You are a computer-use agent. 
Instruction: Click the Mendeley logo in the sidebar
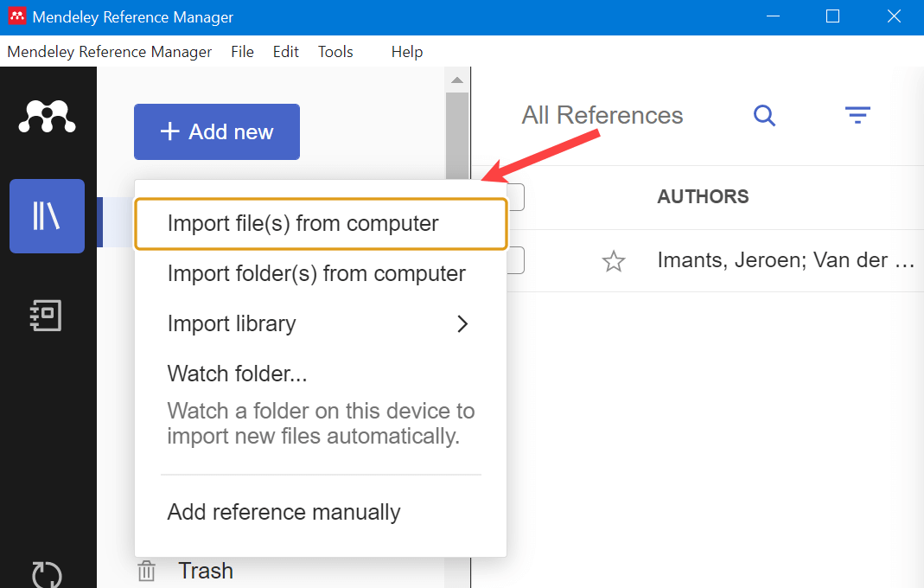coord(48,116)
